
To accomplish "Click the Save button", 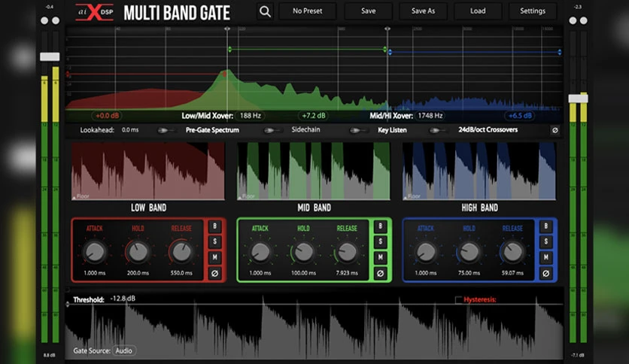I will click(x=368, y=11).
